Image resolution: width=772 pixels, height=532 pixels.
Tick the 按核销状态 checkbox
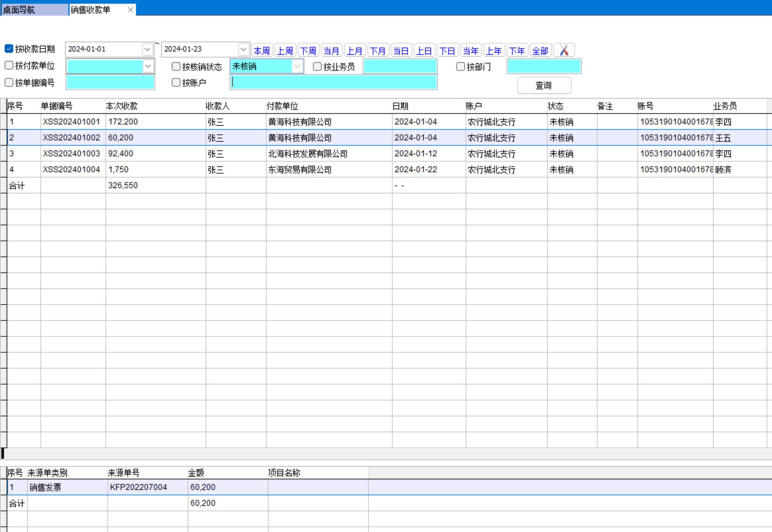176,67
